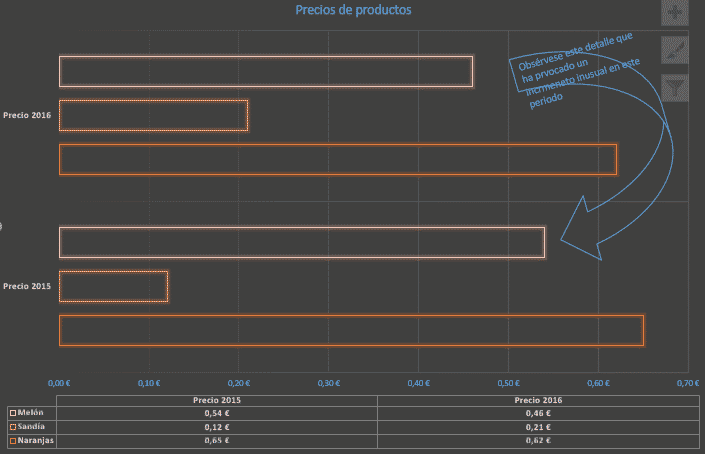Click the annotation text box Obsérvese este detalle
Image resolution: width=705 pixels, height=454 pixels.
(579, 70)
